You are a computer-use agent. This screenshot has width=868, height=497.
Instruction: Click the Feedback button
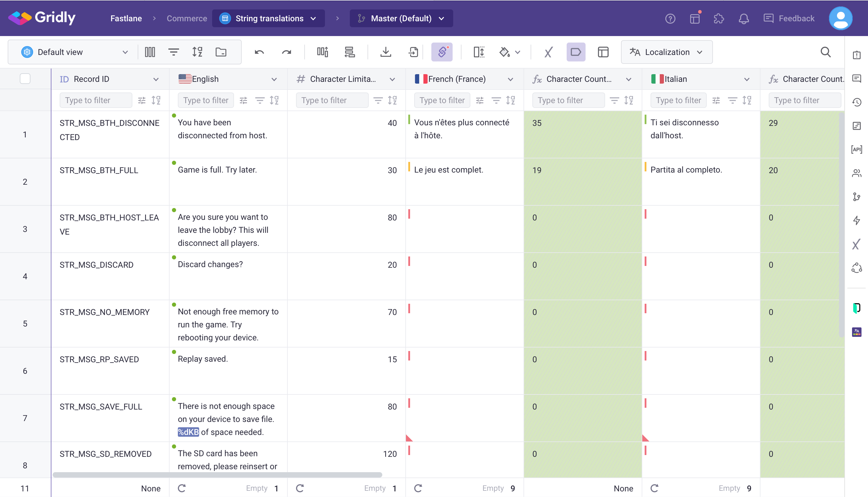coord(789,18)
